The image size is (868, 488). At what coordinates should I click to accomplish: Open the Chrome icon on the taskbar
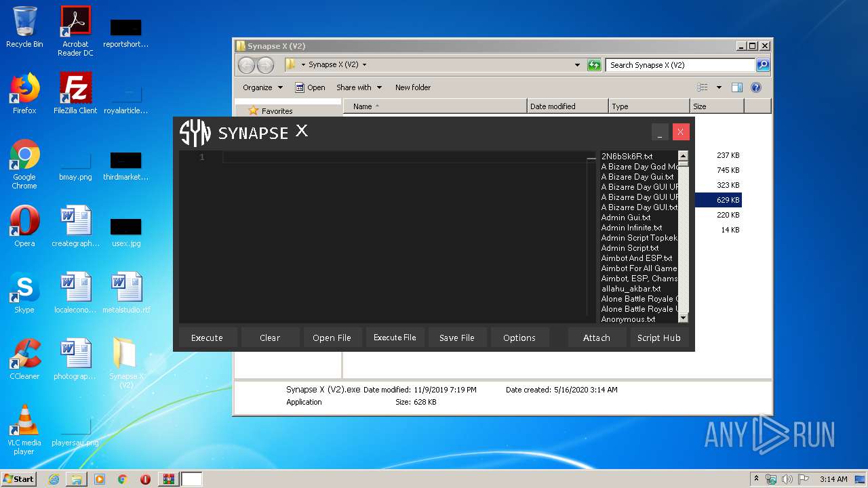123,479
